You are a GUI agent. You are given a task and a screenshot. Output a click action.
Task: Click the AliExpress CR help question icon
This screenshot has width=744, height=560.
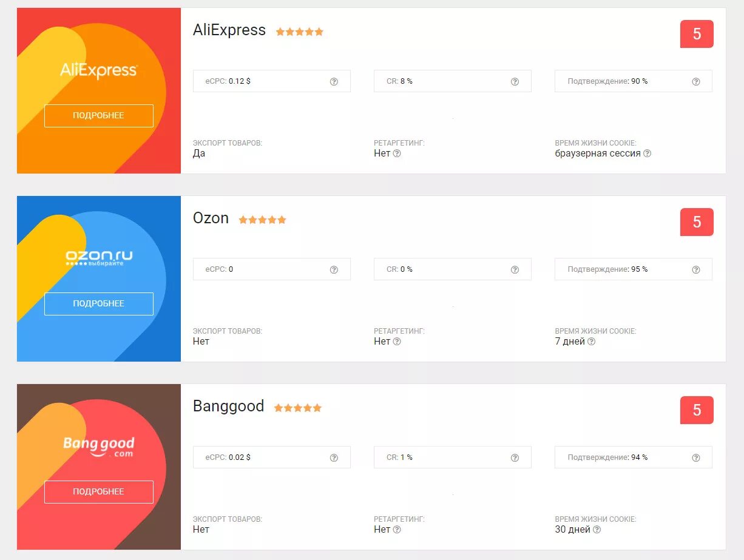tap(515, 81)
